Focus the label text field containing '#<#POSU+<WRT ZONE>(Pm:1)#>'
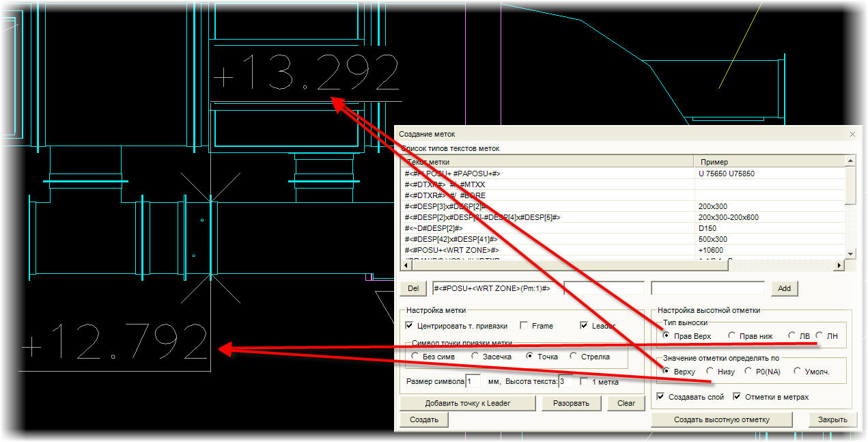This screenshot has width=868, height=442. point(495,288)
